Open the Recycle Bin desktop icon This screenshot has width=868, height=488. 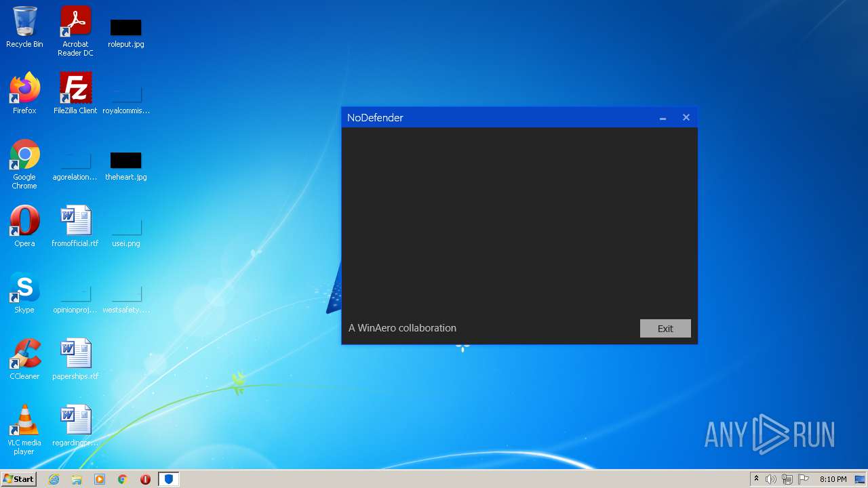(24, 27)
